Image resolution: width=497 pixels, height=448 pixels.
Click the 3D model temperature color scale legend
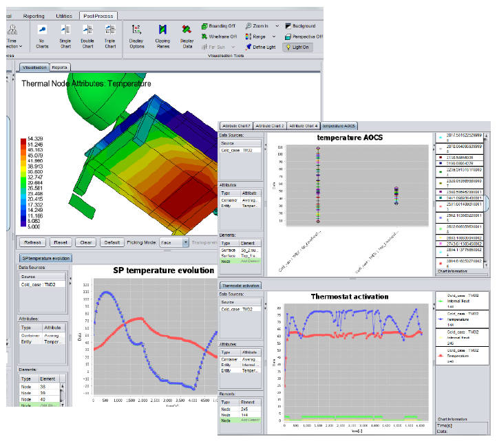pos(32,183)
